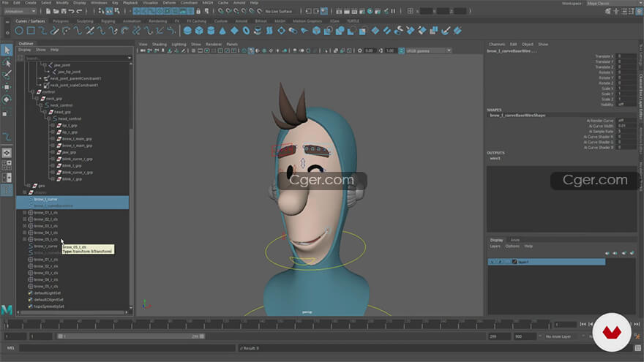The image size is (644, 362).
Task: Go to end of playback range
Action: point(637,324)
